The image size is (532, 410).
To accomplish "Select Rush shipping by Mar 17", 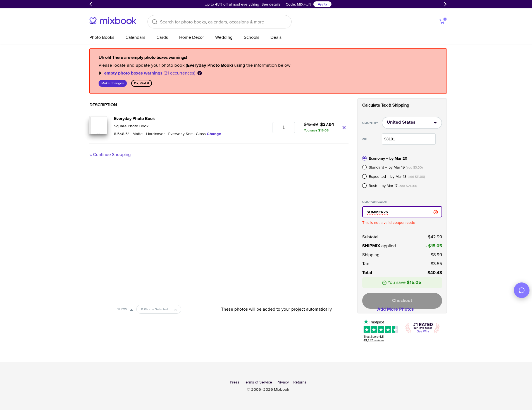I will (x=364, y=186).
